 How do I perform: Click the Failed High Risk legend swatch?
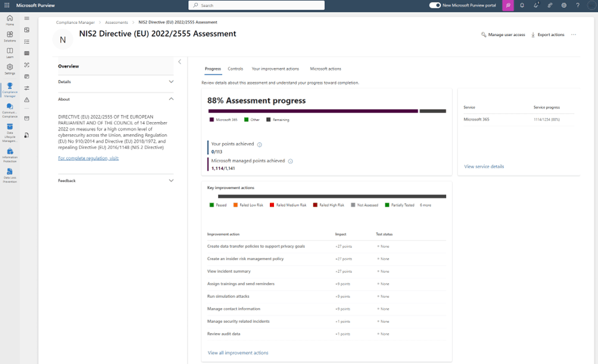315,206
